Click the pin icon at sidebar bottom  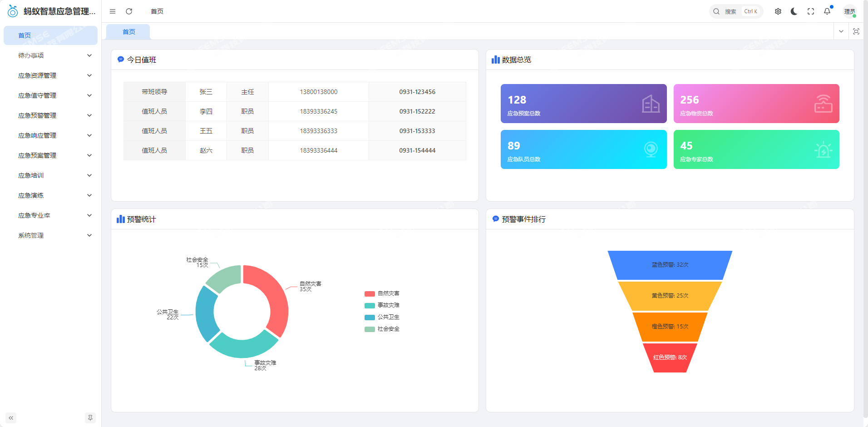[x=90, y=418]
